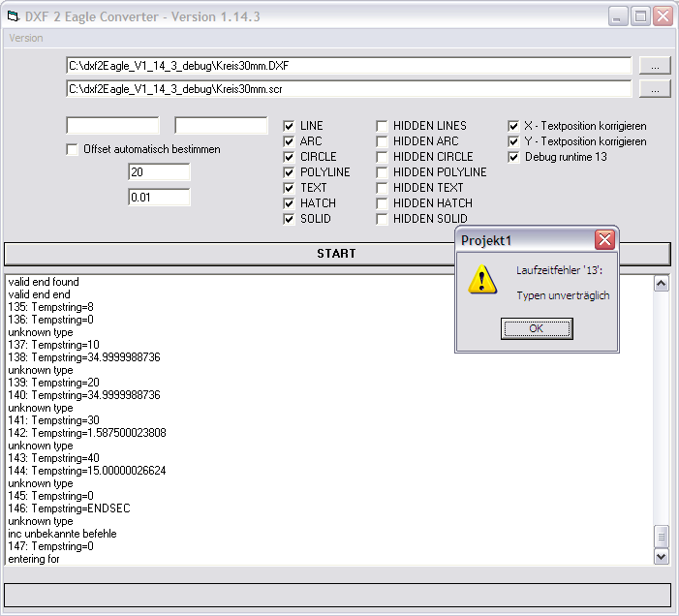
Task: Enable HIDDEN TEXT checkbox
Action: (x=382, y=188)
